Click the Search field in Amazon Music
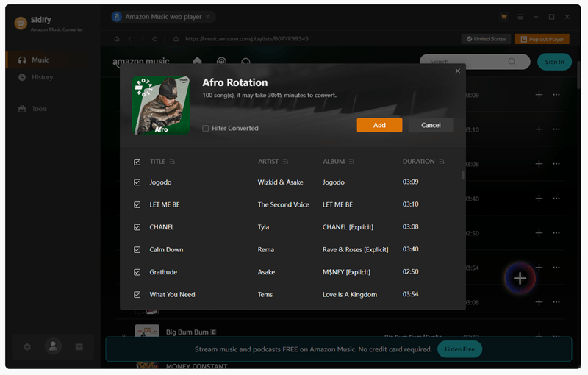This screenshot has height=375, width=588. (475, 62)
